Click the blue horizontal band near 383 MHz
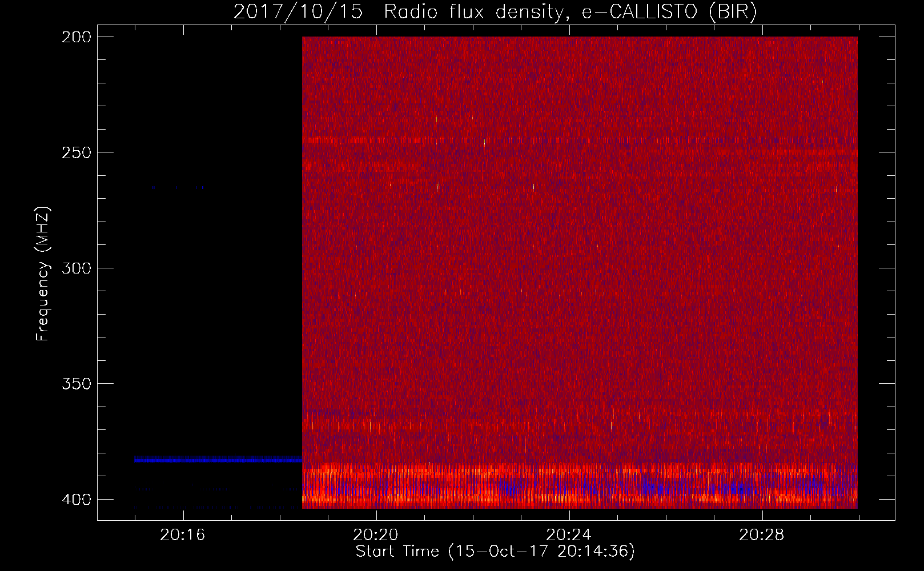The image size is (924, 571). (218, 460)
